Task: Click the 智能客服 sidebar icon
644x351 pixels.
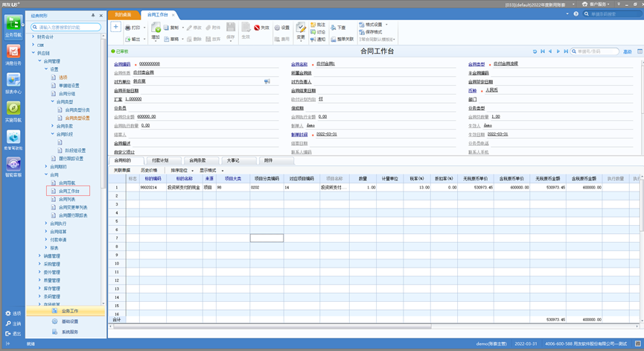Action: click(x=13, y=166)
